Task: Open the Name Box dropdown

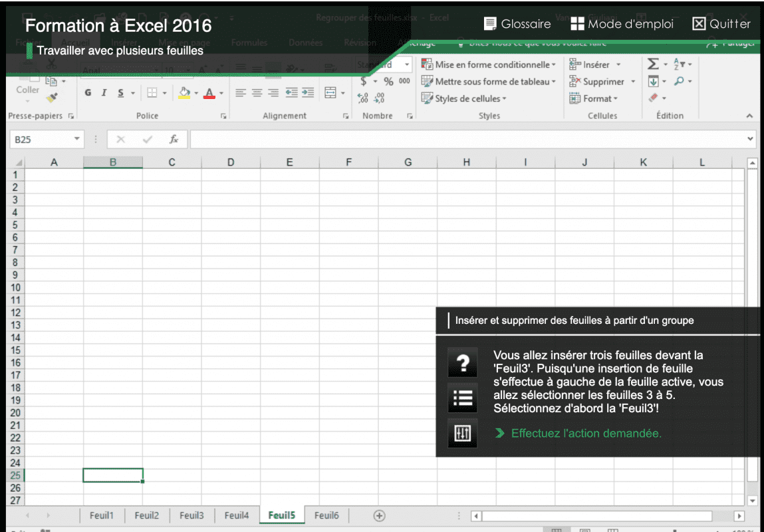Action: coord(75,139)
